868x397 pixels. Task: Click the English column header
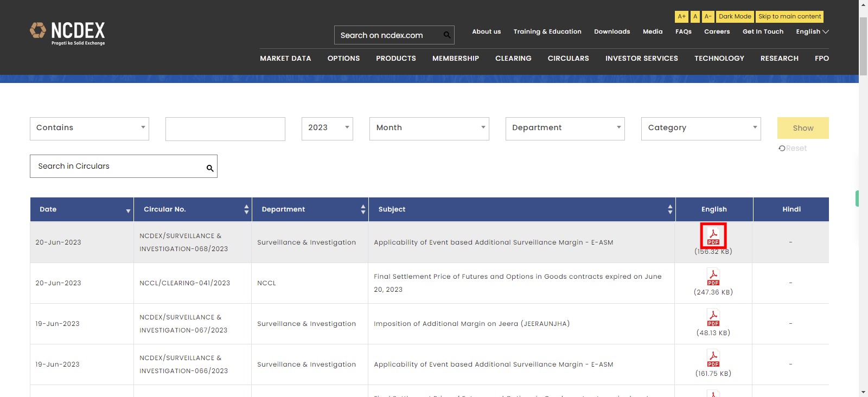pyautogui.click(x=714, y=209)
